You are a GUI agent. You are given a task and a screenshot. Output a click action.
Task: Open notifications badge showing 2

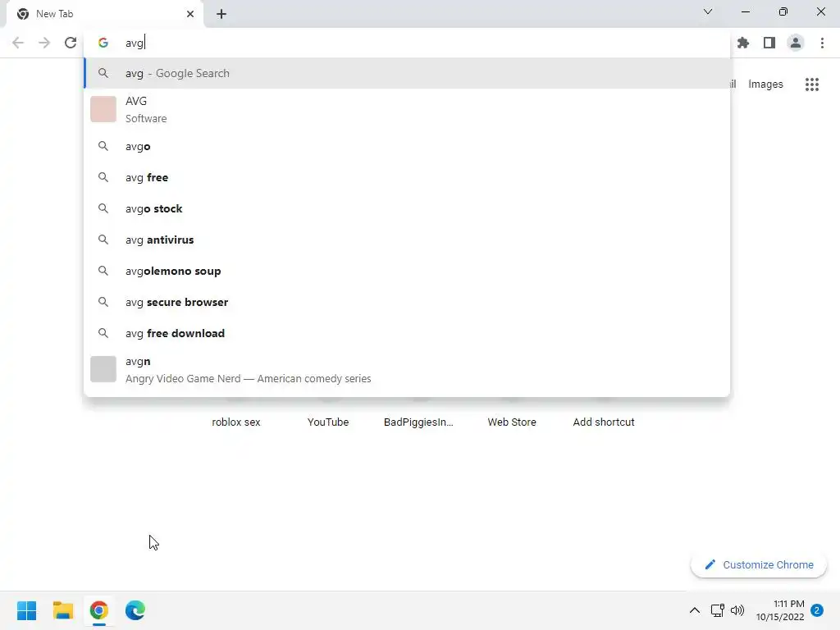(x=817, y=610)
